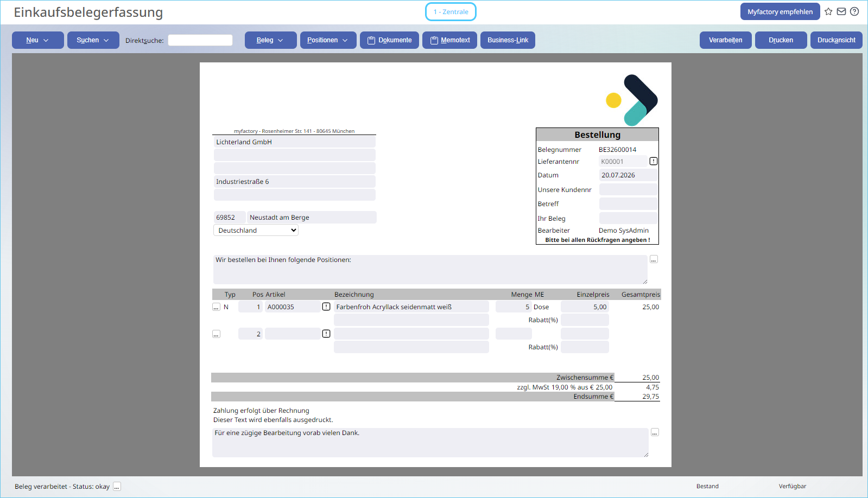Viewport: 868px width, 498px height.
Task: Click Myfactory empfehlen button
Action: click(x=780, y=11)
